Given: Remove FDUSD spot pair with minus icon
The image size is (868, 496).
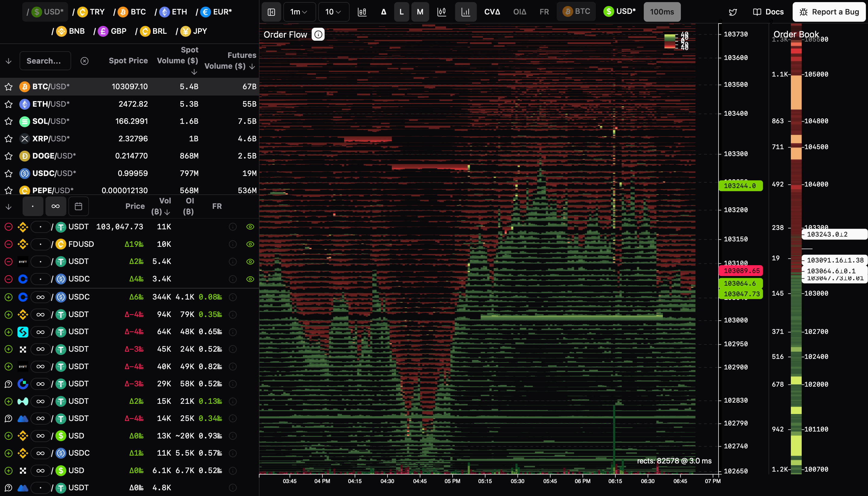Looking at the screenshot, I should click(x=8, y=244).
